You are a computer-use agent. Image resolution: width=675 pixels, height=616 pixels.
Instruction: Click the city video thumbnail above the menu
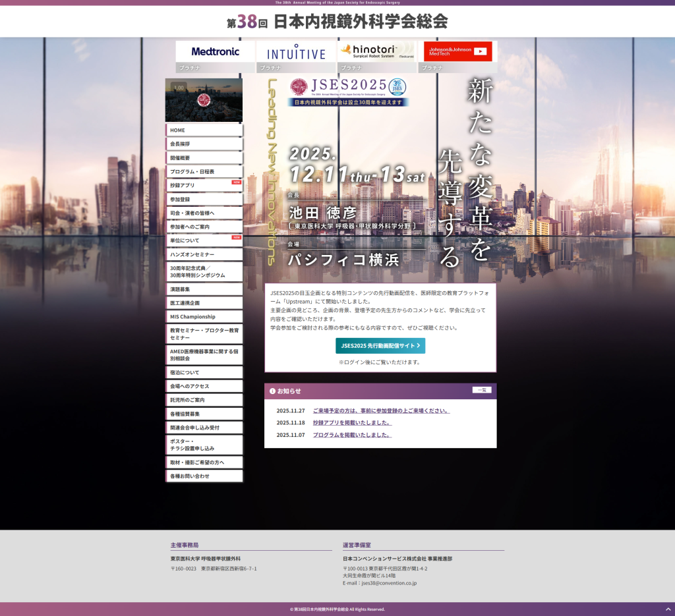pos(204,100)
